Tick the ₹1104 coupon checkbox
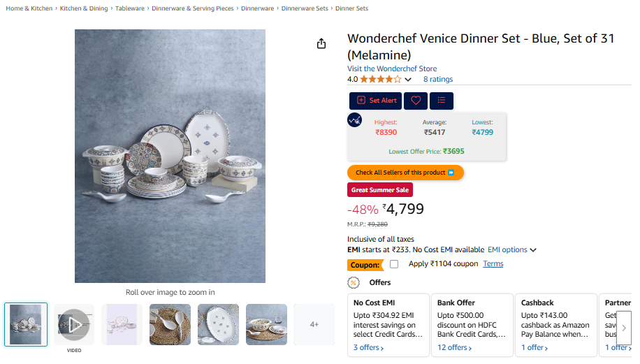Screen dimensions: 640x364 click(394, 264)
